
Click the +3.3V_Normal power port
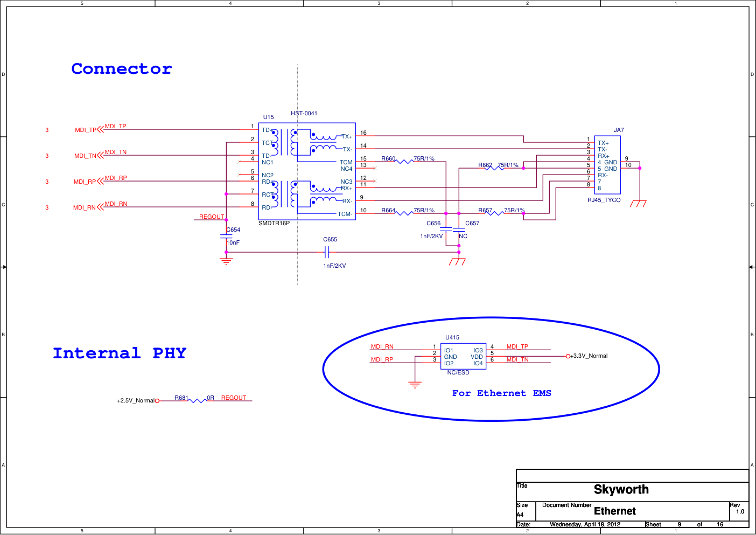568,356
